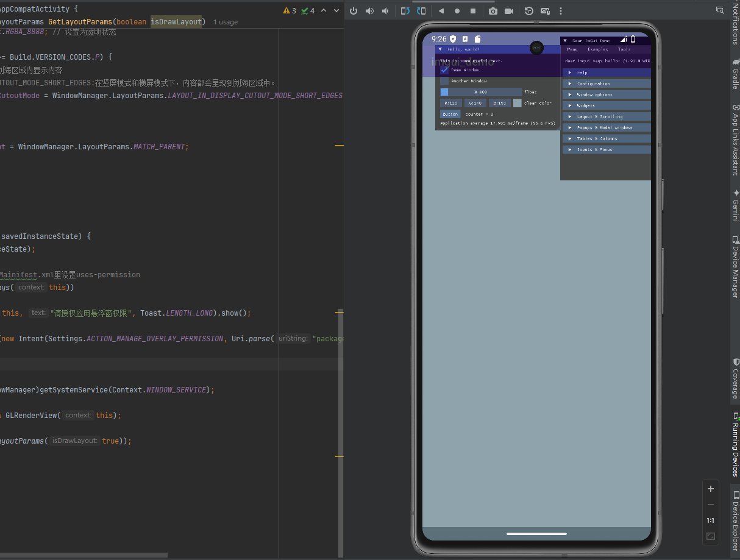The width and height of the screenshot is (740, 560).
Task: Check the Another Window checkbox
Action: pyautogui.click(x=444, y=81)
